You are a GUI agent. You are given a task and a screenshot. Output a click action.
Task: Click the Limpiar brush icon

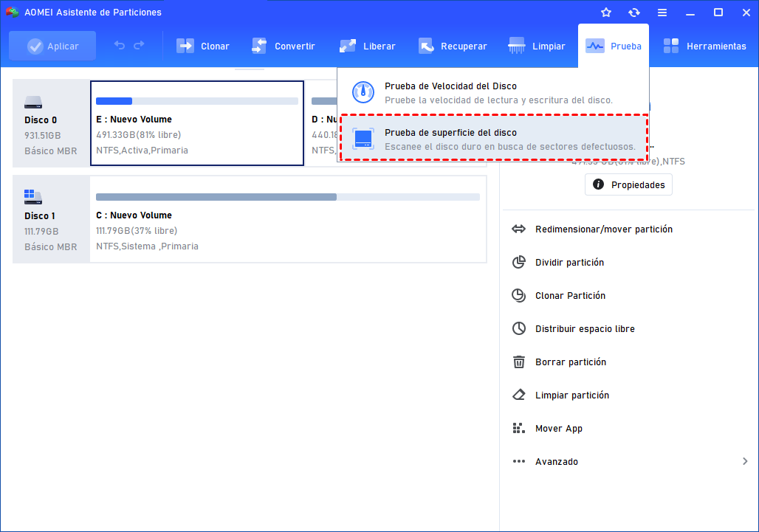(x=517, y=46)
